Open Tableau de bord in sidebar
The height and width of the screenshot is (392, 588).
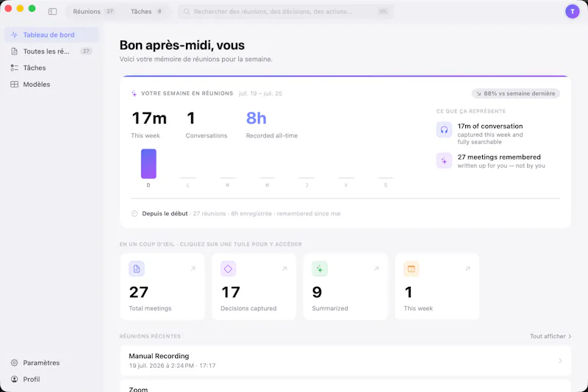51,35
